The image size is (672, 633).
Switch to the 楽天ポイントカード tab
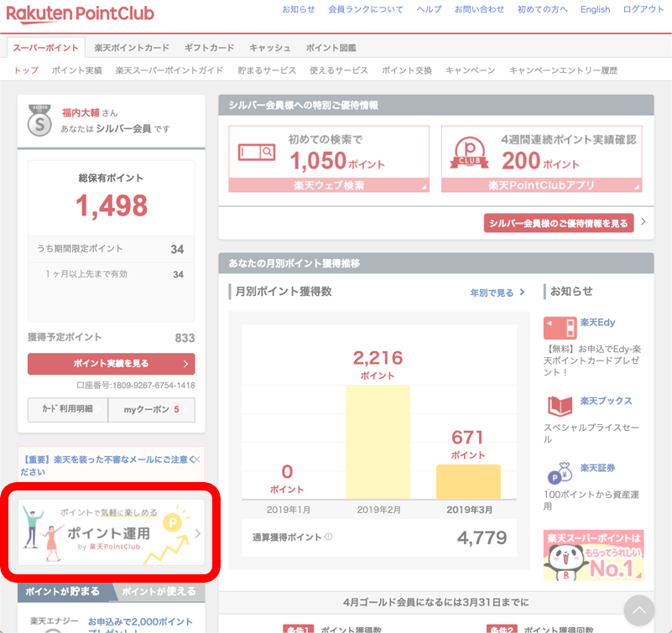pos(132,48)
